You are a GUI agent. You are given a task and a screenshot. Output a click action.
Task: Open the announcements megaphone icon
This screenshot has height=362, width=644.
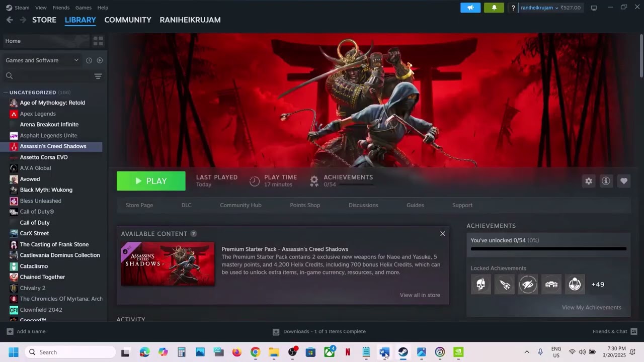(x=470, y=8)
